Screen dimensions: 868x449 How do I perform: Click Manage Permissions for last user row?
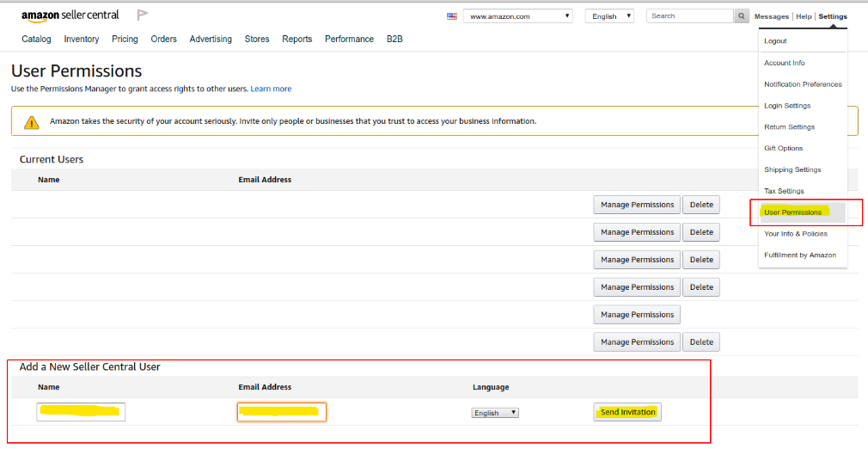[637, 342]
